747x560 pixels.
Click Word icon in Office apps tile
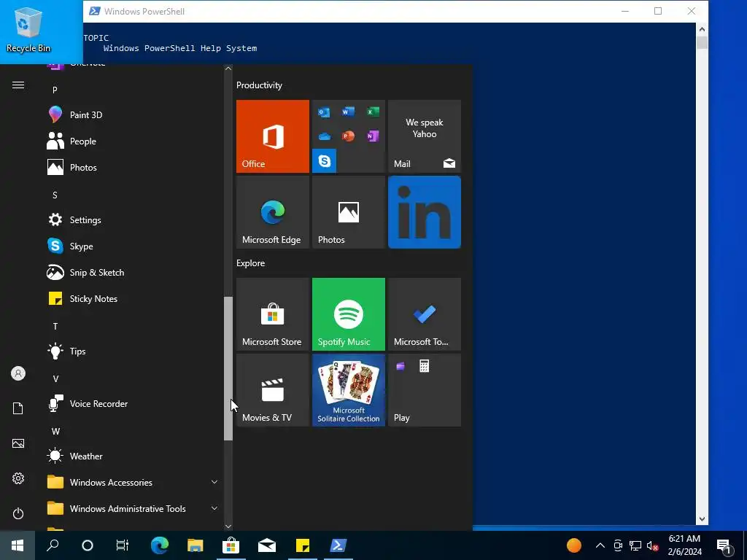click(348, 112)
